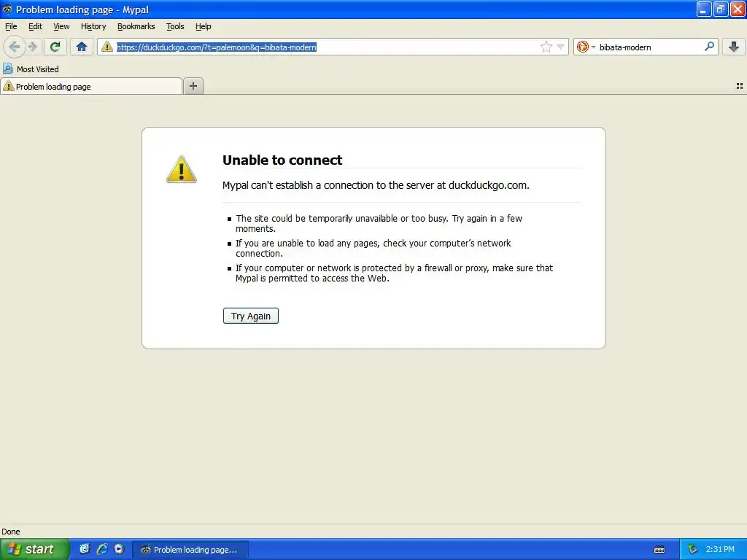Image resolution: width=747 pixels, height=560 pixels.
Task: Show the tab groups icon at tab bar end
Action: click(740, 86)
